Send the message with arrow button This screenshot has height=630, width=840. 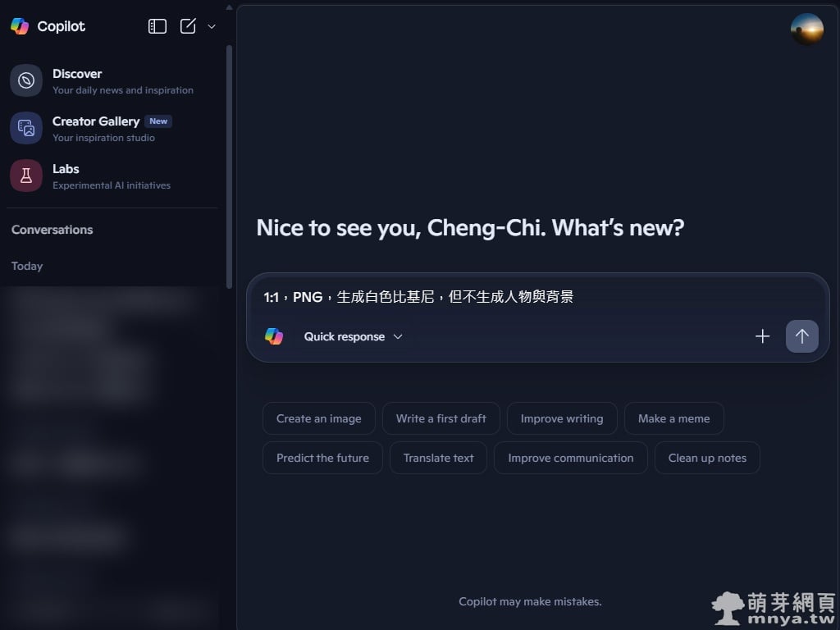[x=802, y=336]
